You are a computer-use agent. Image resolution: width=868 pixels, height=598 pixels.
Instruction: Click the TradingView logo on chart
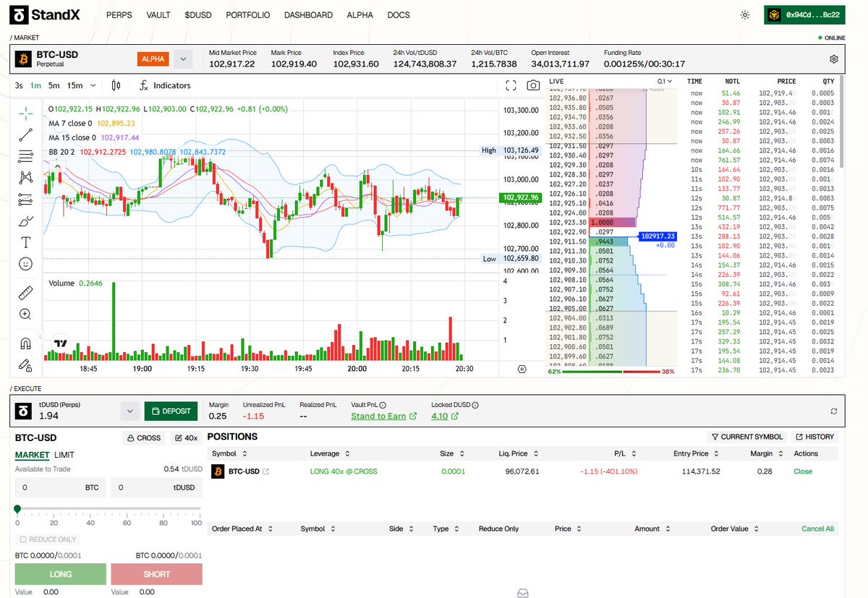(61, 344)
